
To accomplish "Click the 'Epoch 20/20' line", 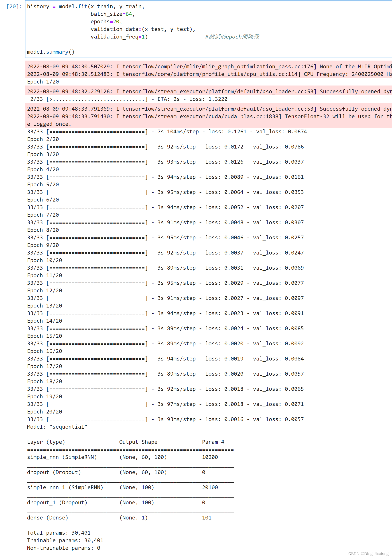I will tap(45, 412).
